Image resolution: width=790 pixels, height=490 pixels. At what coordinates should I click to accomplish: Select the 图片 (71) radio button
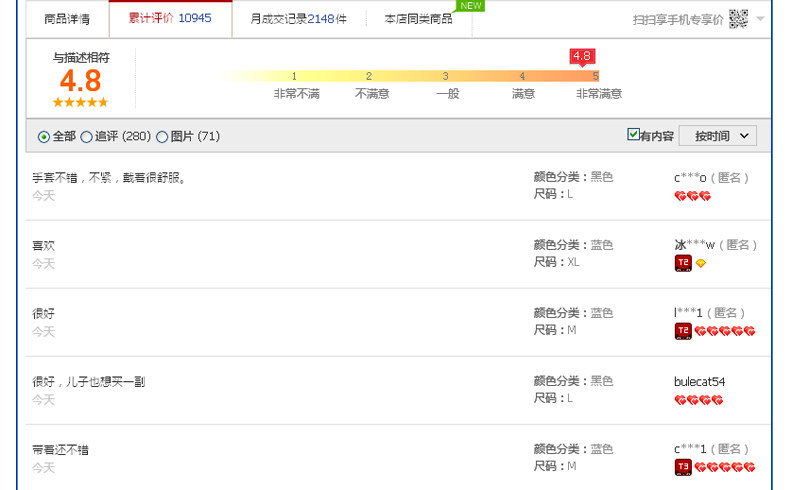point(162,137)
